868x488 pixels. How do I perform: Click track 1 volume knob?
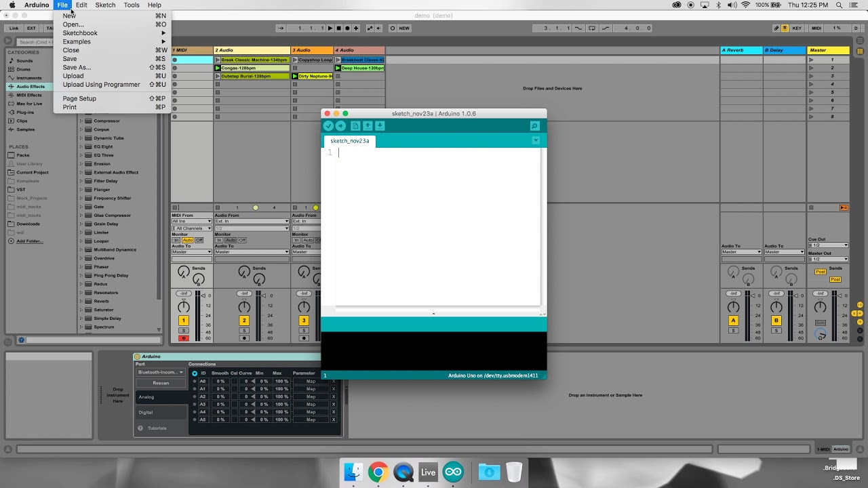(x=183, y=307)
